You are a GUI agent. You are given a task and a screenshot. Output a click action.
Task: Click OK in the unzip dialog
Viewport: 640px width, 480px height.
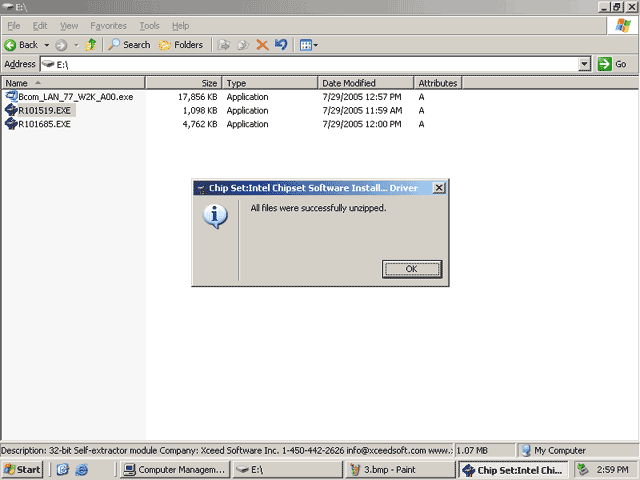pos(411,269)
